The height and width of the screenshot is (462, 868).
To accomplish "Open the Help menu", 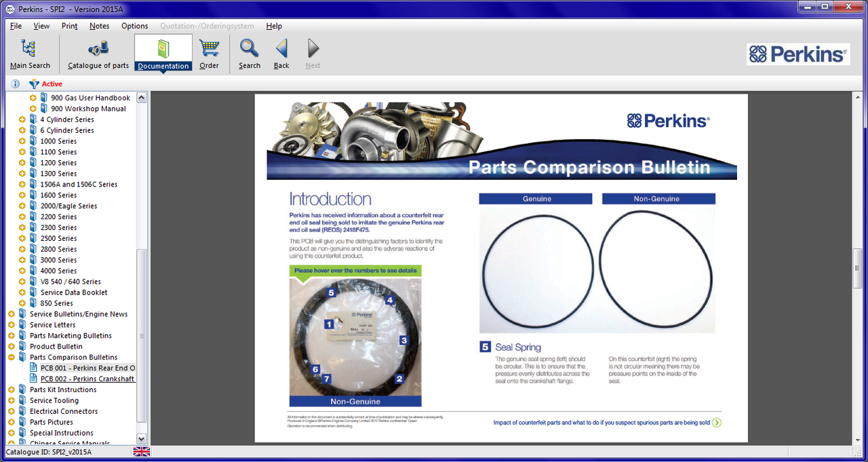I will tap(274, 26).
